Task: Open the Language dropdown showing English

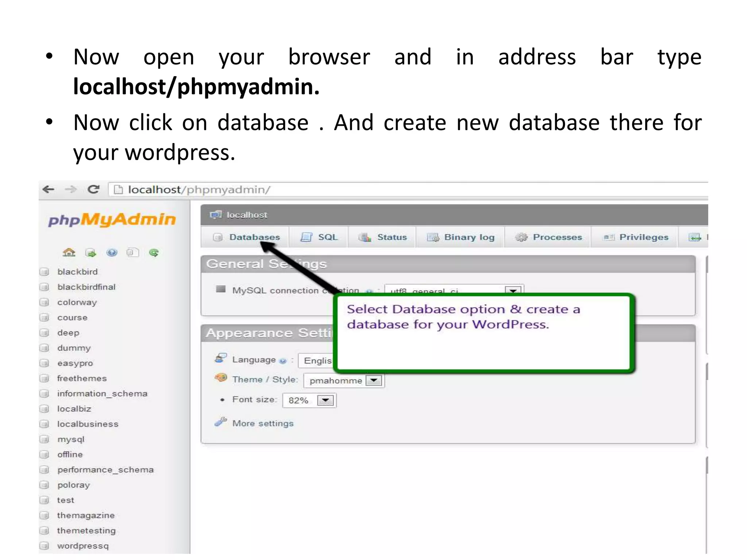Action: coord(316,361)
